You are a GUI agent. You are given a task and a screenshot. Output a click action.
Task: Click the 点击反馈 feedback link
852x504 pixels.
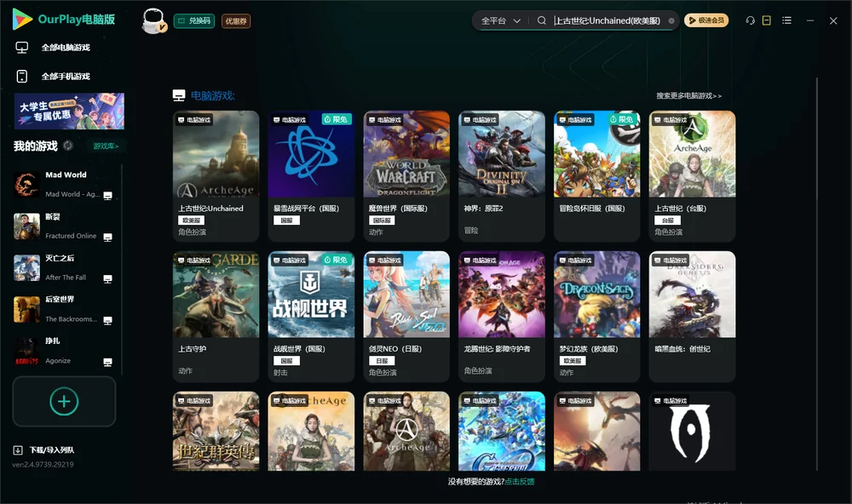pos(520,482)
